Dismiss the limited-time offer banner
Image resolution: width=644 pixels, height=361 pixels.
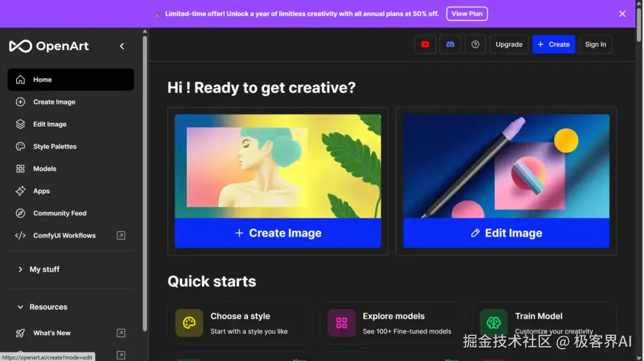pyautogui.click(x=622, y=13)
